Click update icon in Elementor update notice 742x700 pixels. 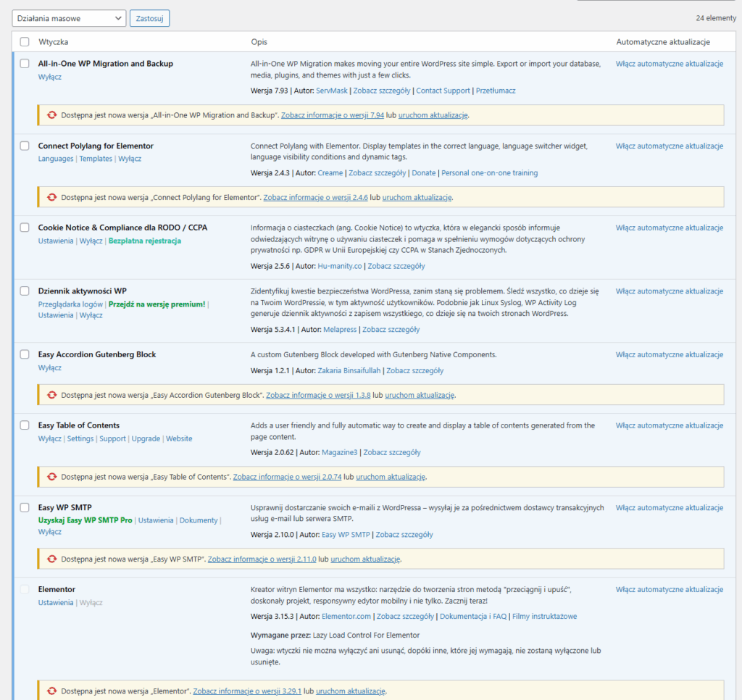pos(51,691)
